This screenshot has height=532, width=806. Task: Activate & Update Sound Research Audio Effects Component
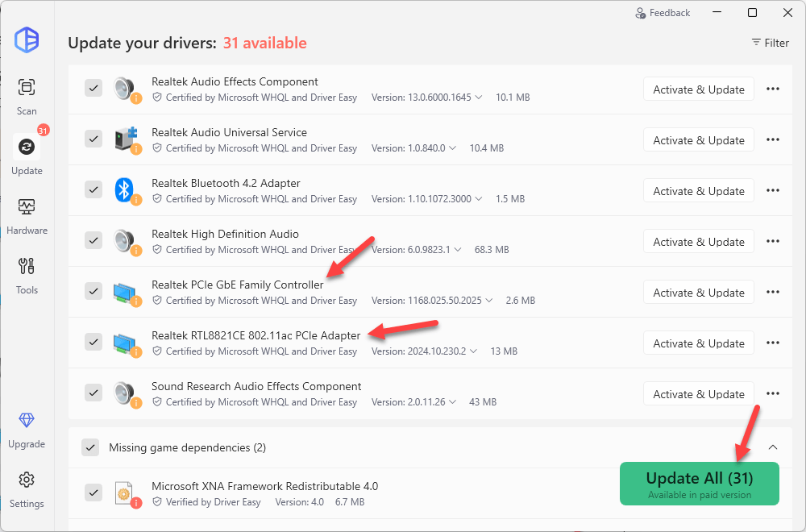coord(698,394)
